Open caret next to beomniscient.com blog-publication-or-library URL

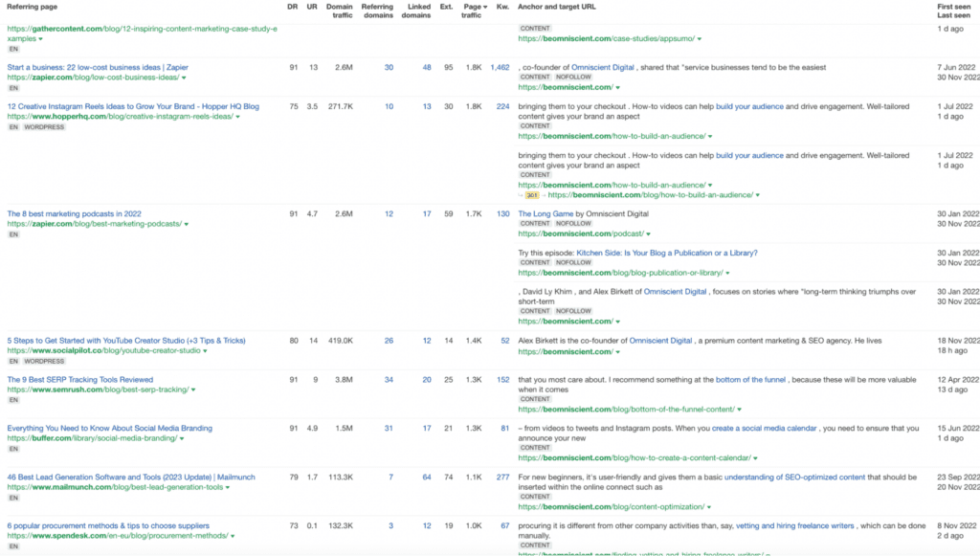click(x=727, y=273)
